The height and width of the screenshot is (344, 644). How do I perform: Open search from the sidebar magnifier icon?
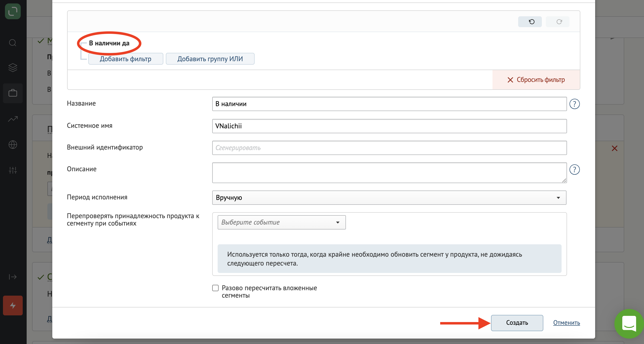tap(13, 43)
